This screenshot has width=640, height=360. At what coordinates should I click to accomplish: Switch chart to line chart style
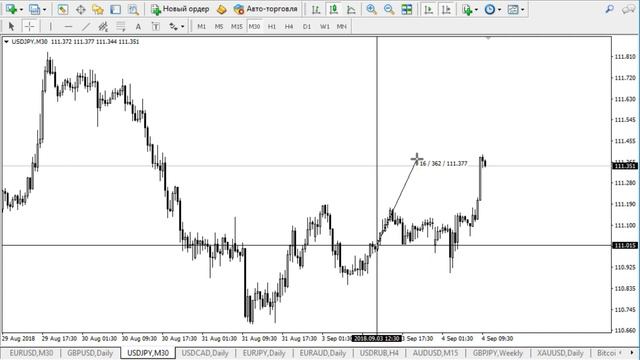(351, 9)
